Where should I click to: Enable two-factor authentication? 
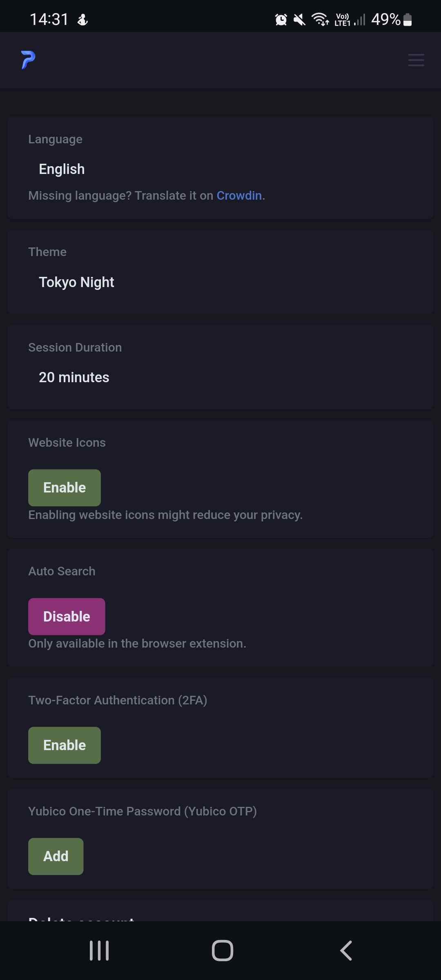(64, 745)
